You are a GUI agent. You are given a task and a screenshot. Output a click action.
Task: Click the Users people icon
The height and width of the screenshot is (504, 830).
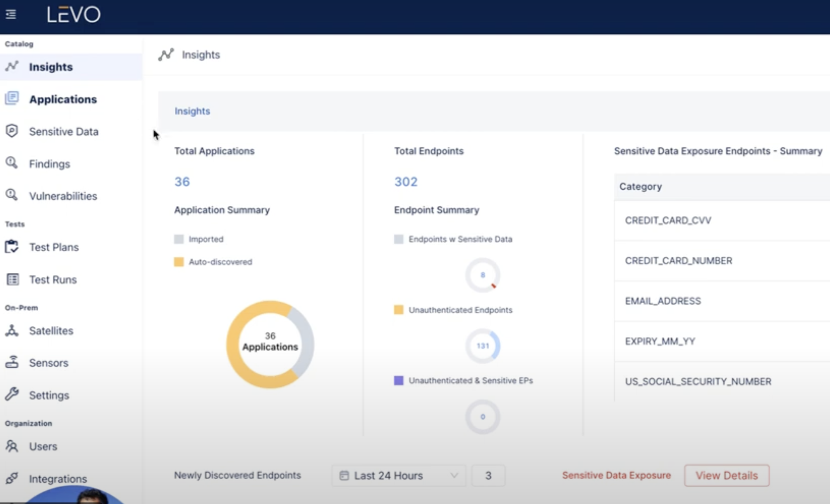point(12,446)
